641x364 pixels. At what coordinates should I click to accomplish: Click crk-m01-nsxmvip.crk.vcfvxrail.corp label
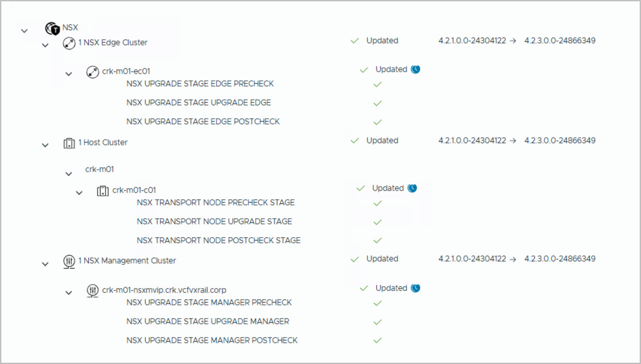click(164, 290)
